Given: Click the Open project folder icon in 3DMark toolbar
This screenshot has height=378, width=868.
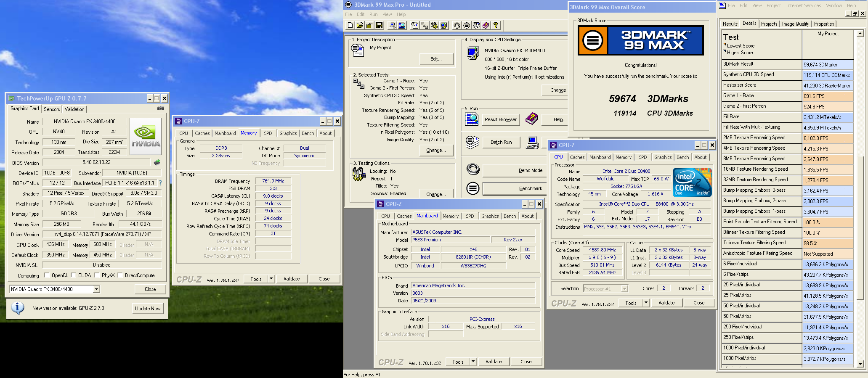Looking at the screenshot, I should click(x=360, y=25).
